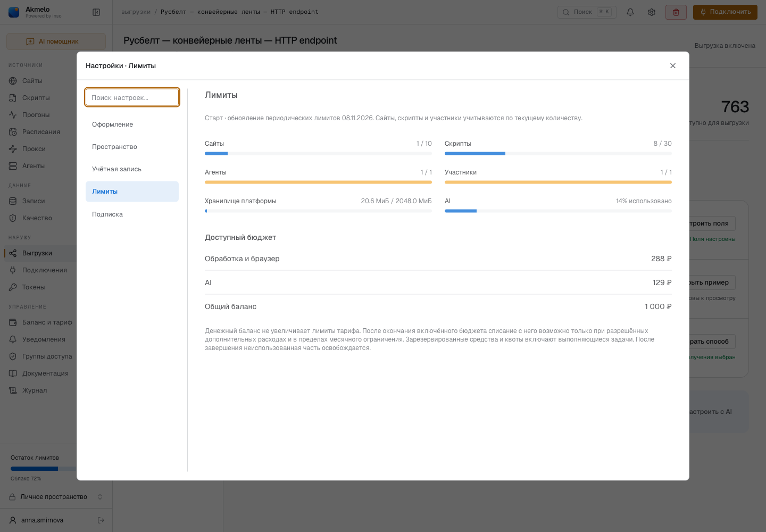Click the Сайты globe icon in sidebar
Screen dimensions: 766x532
pos(13,81)
